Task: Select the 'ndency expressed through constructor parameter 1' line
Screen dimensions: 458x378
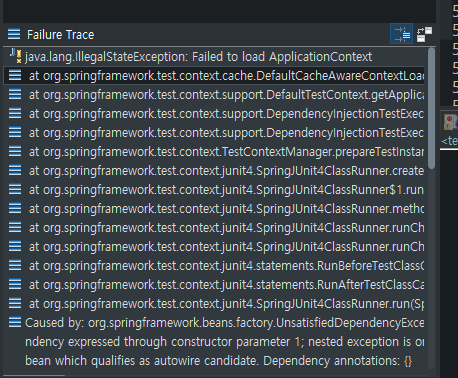Action: (214, 342)
